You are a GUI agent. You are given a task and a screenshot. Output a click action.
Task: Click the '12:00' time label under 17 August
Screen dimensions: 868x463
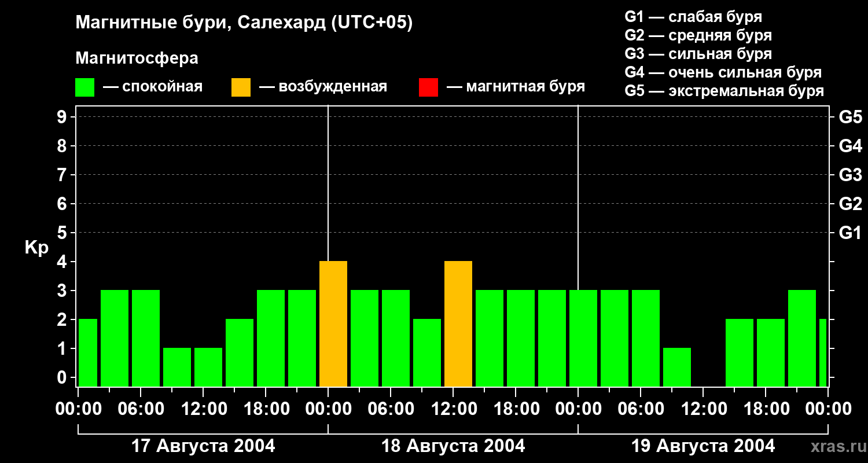(x=203, y=409)
